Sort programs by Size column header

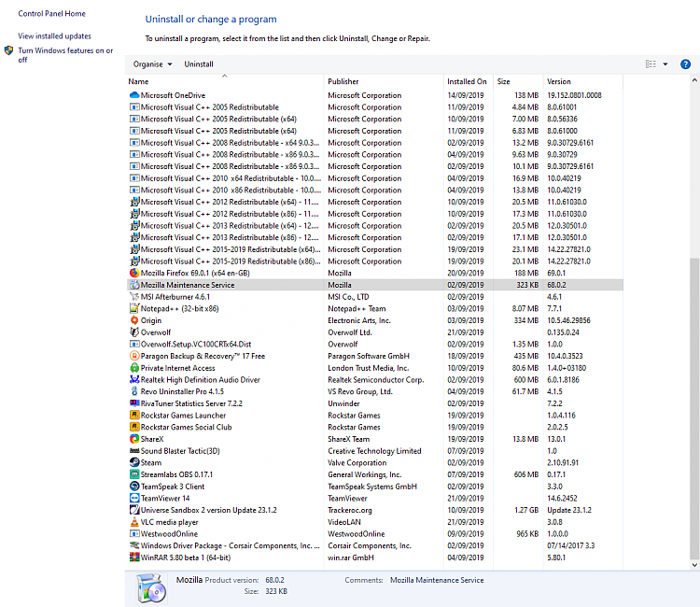tap(517, 81)
